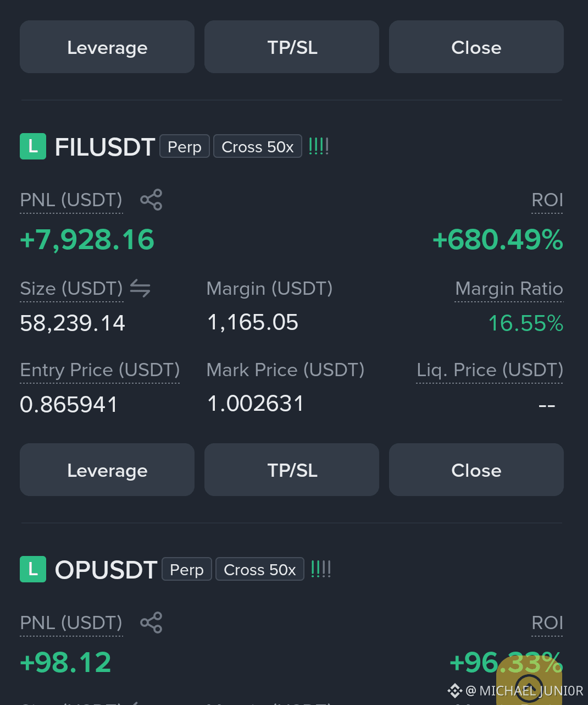The width and height of the screenshot is (588, 705).
Task: Open the FILUSDT pair title
Action: (105, 147)
